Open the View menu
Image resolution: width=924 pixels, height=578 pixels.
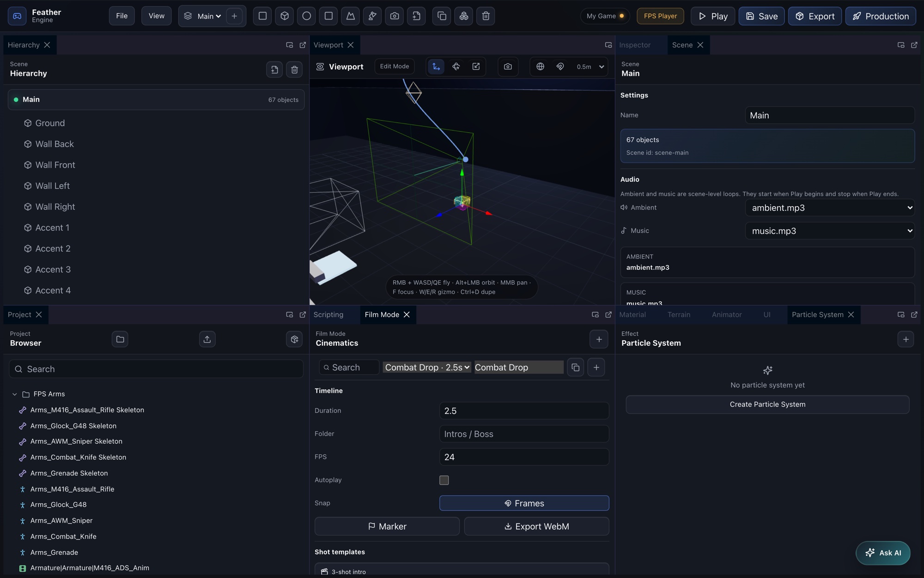[x=157, y=16]
